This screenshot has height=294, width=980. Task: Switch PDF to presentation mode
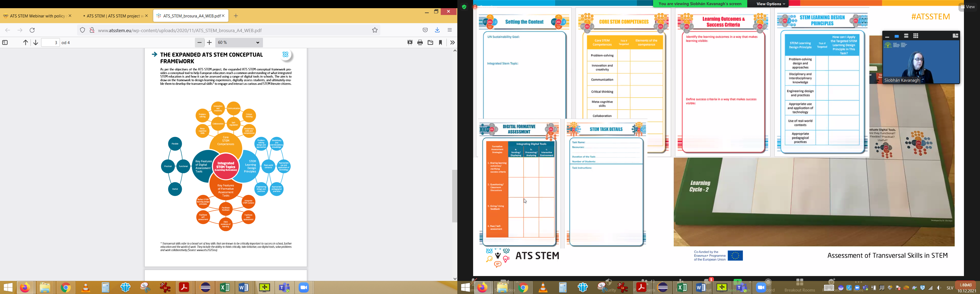tap(410, 42)
